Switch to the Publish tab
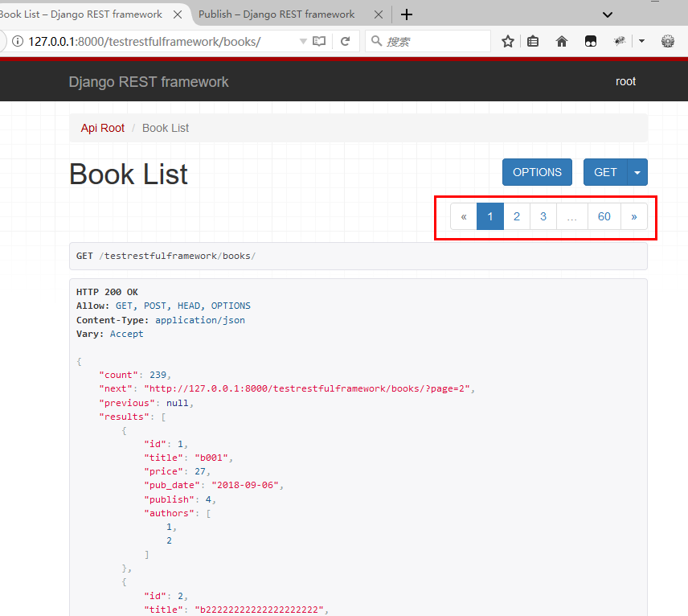The height and width of the screenshot is (616, 688). [276, 14]
